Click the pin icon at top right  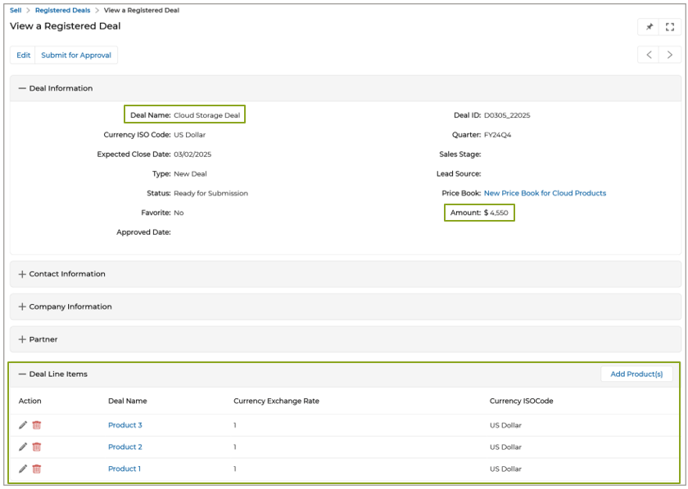point(649,27)
